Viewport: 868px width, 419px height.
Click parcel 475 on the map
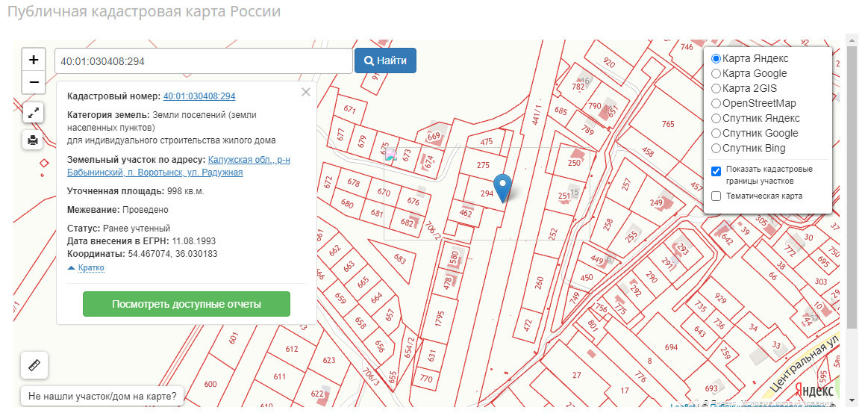[x=486, y=142]
